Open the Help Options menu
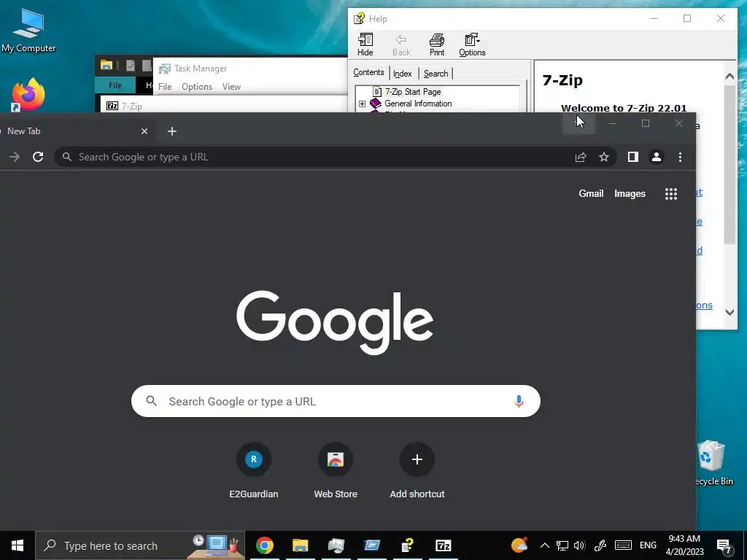 coord(472,44)
